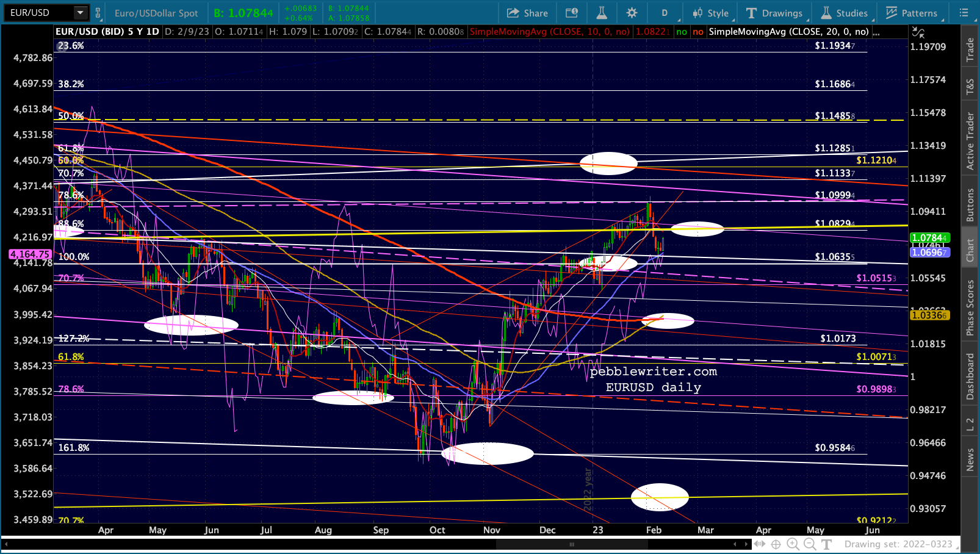The height and width of the screenshot is (554, 980).
Task: Open the Style dropdown menu
Action: click(711, 13)
